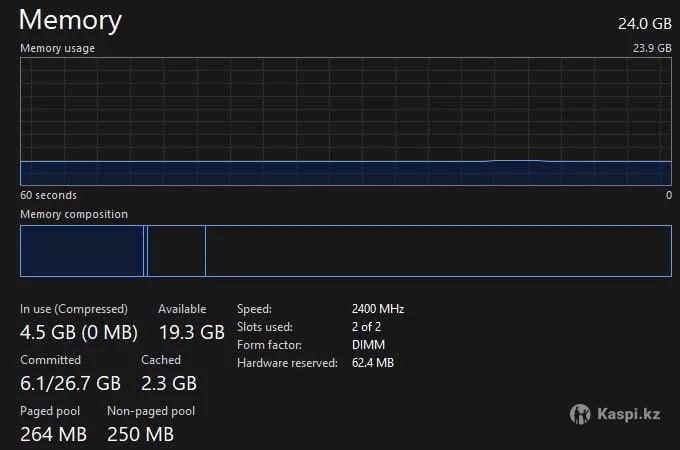Click the 250 MB Non-paged pool value
The height and width of the screenshot is (450, 680).
[140, 434]
